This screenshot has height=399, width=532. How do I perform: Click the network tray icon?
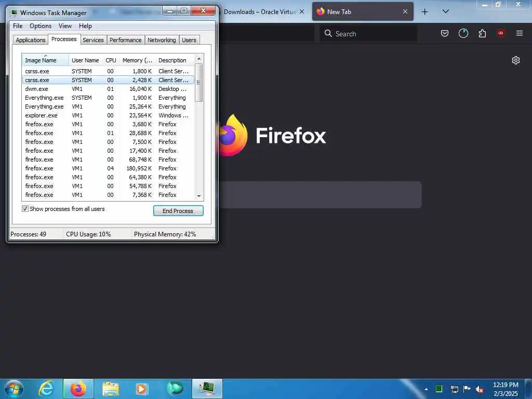pyautogui.click(x=454, y=389)
